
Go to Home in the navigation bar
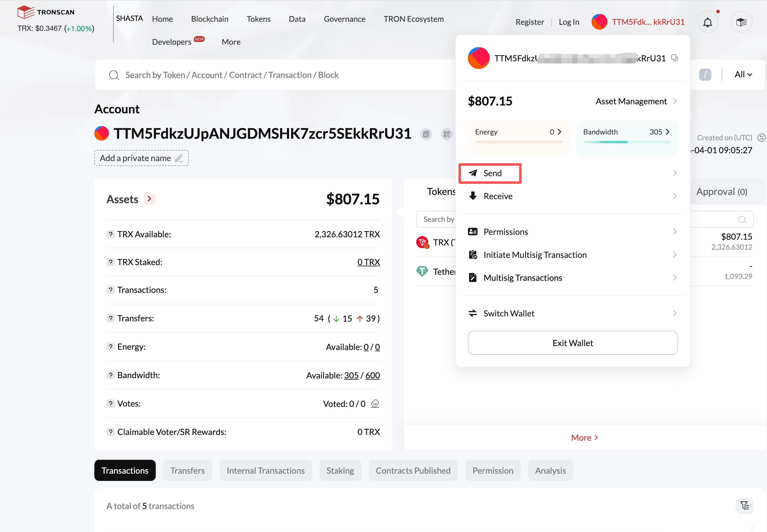coord(162,19)
